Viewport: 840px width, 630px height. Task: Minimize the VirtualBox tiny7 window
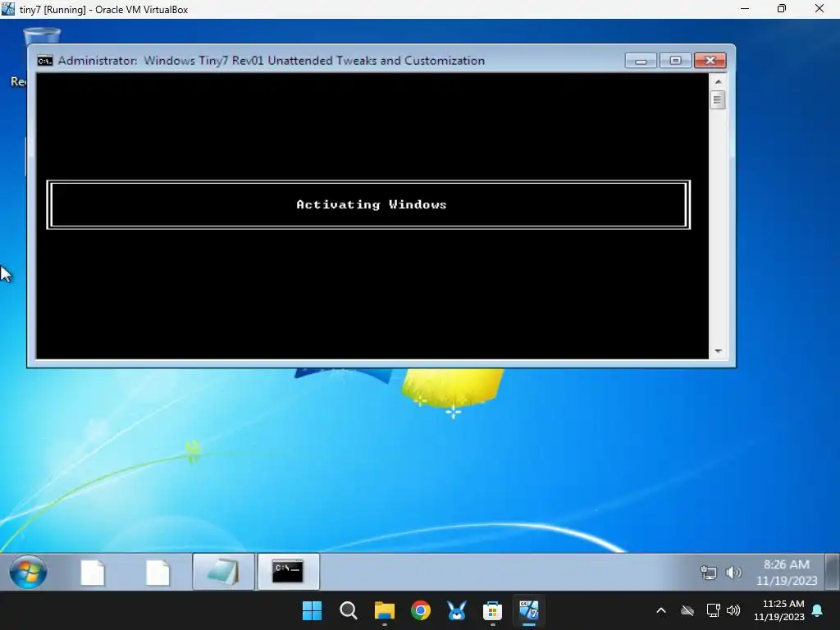pyautogui.click(x=745, y=9)
